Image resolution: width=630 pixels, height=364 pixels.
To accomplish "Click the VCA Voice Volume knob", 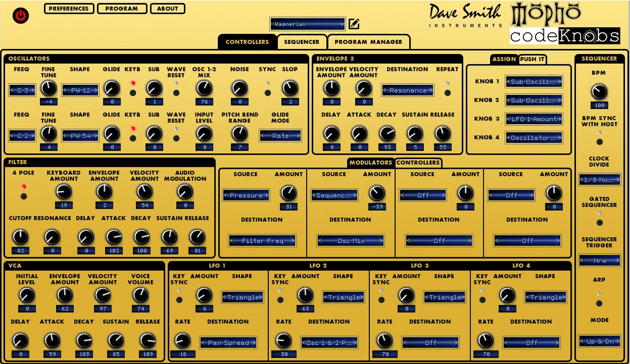I will pyautogui.click(x=140, y=295).
